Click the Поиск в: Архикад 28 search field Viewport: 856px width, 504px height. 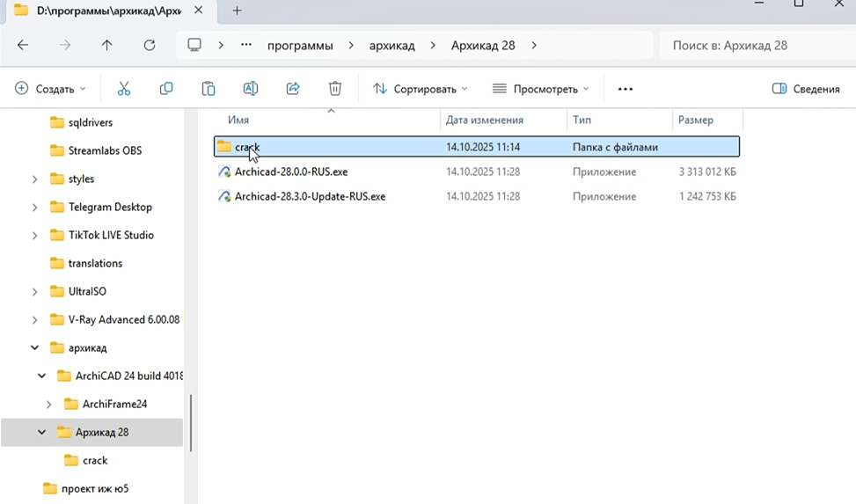[x=757, y=46]
